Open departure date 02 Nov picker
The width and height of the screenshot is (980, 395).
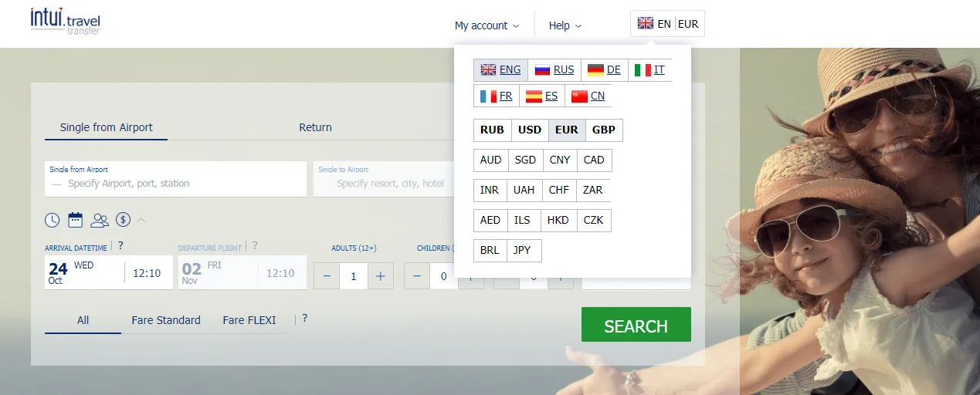tap(218, 272)
